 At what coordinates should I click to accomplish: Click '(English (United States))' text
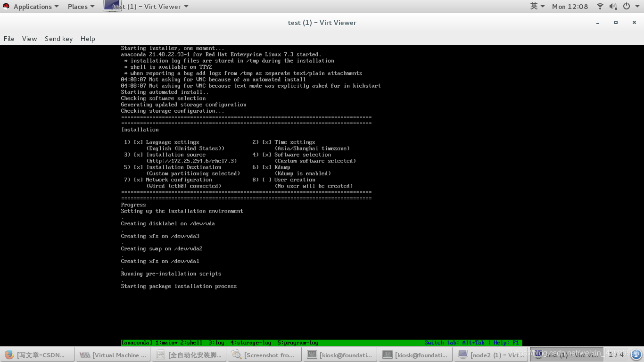coord(185,148)
